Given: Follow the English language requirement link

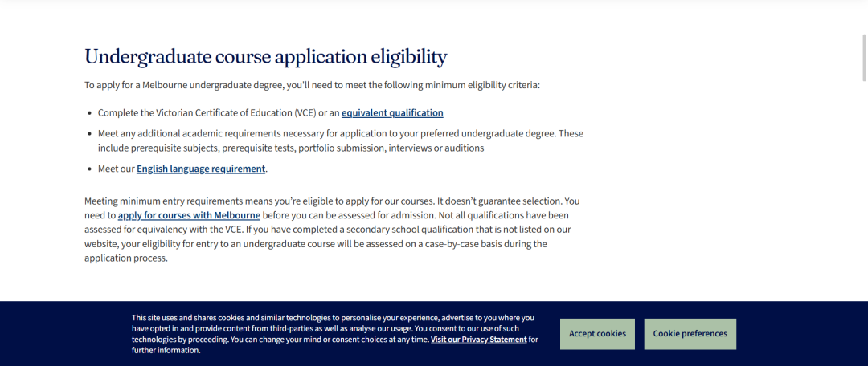Looking at the screenshot, I should (201, 169).
